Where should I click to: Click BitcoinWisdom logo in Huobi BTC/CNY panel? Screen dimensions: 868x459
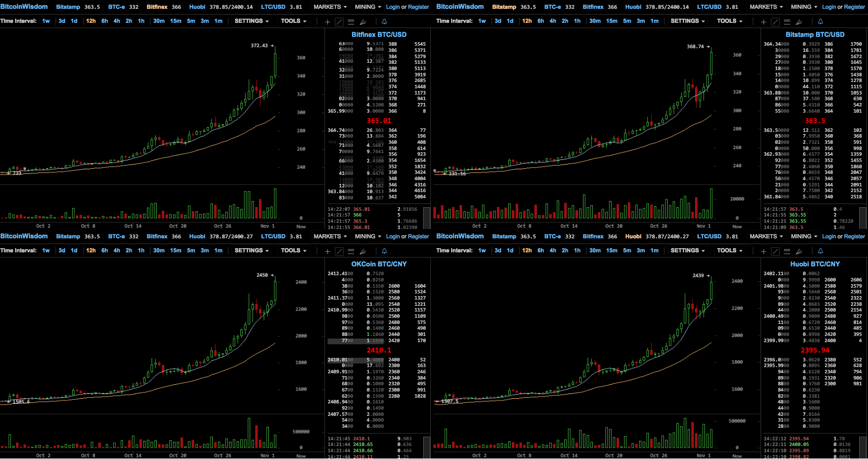460,236
